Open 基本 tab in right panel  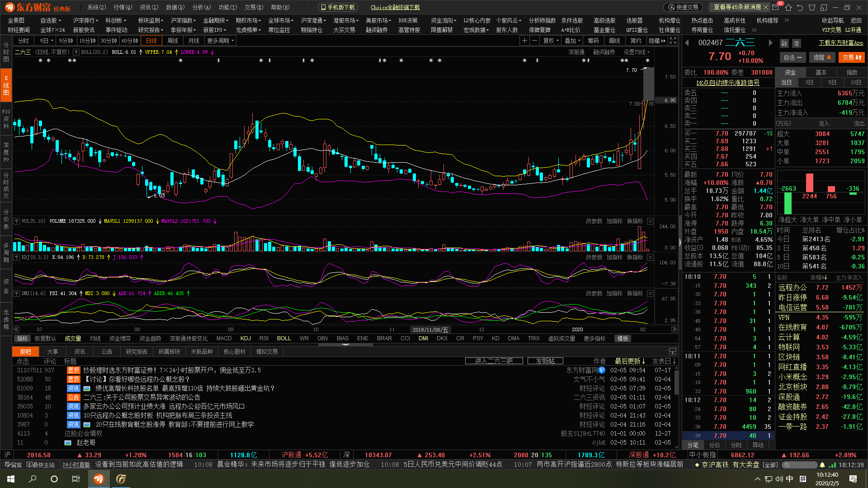point(821,72)
